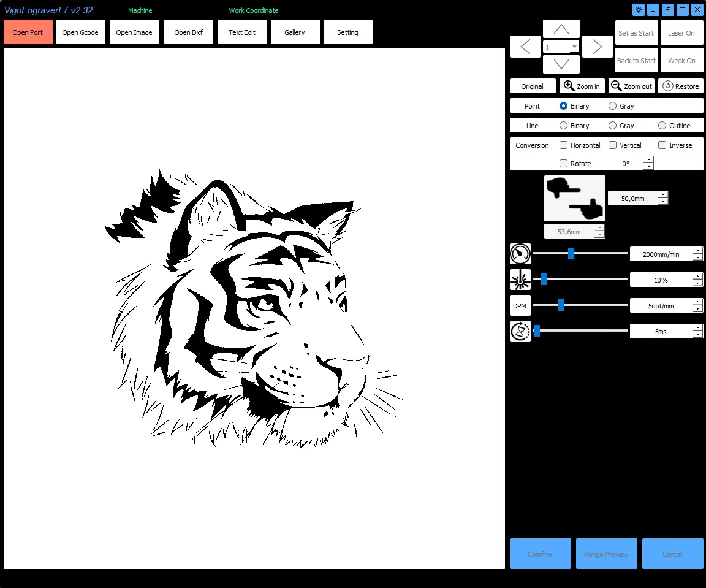Screen dimensions: 706x588
Task: Increase 5dot/mm density stepper
Action: (x=697, y=302)
